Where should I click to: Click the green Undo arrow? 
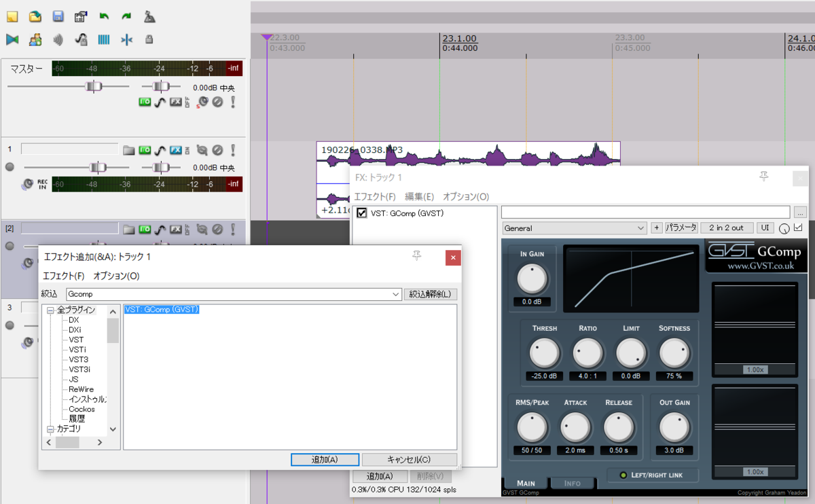pyautogui.click(x=104, y=16)
